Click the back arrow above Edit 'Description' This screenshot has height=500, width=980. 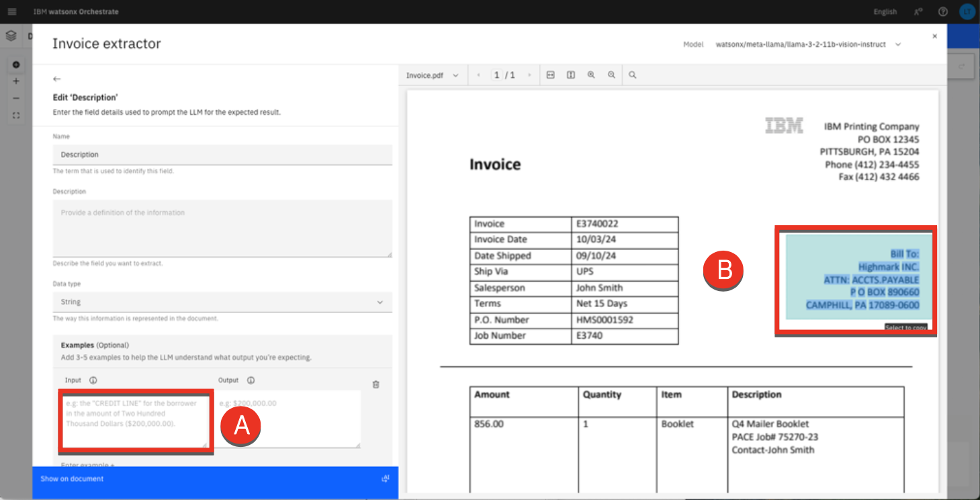pos(57,79)
